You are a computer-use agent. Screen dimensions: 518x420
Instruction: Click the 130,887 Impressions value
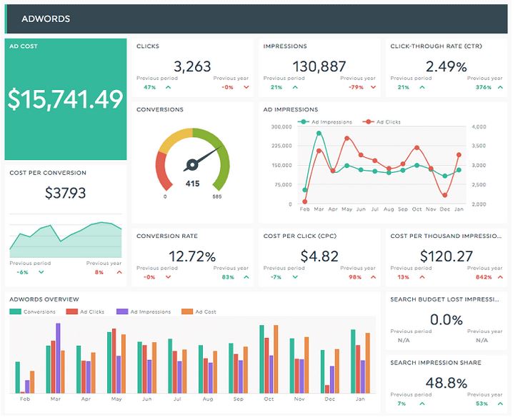319,66
